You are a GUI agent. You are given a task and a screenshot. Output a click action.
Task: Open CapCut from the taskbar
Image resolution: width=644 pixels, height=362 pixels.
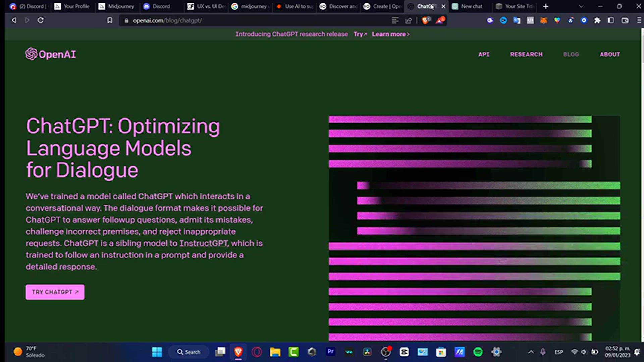pos(404,352)
